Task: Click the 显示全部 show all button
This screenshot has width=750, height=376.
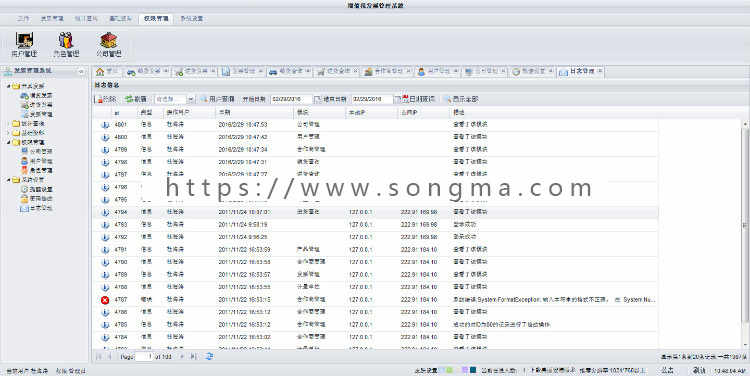Action: (461, 99)
